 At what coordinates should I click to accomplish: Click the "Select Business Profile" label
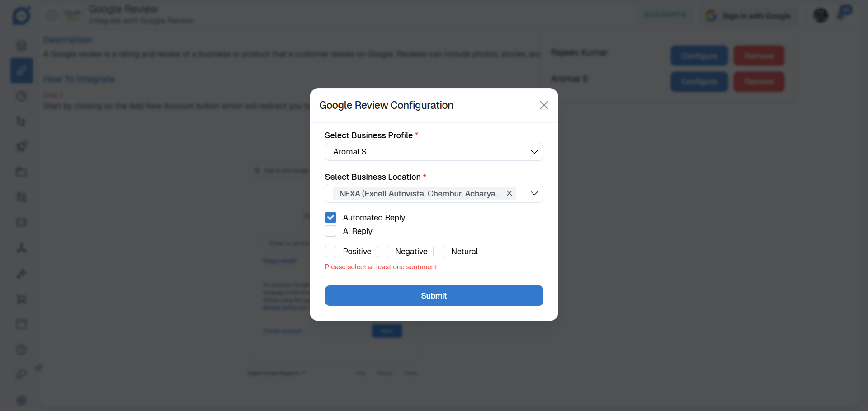(369, 135)
